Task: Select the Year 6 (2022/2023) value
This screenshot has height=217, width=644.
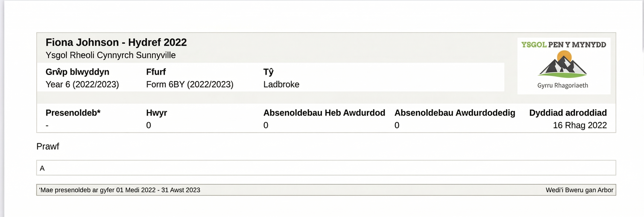Action: pos(82,84)
